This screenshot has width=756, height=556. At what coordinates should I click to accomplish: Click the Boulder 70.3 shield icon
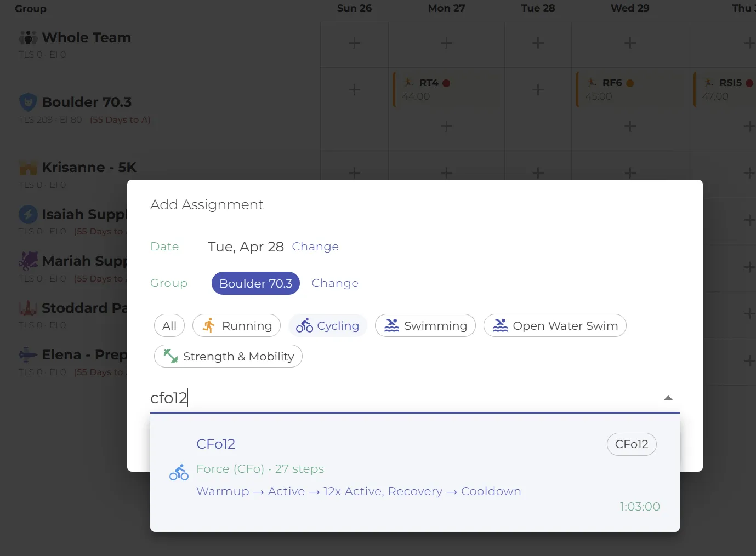pyautogui.click(x=27, y=102)
